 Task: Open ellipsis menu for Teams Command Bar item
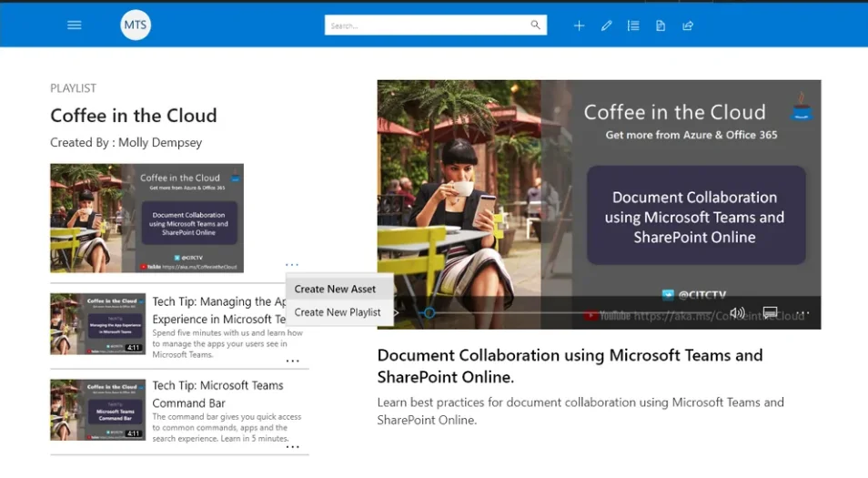coord(292,446)
